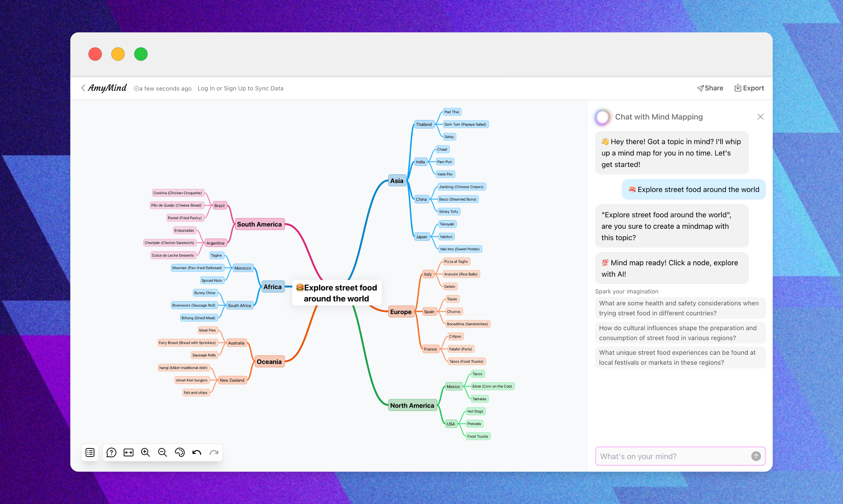843x504 pixels.
Task: Click the Share button
Action: tap(710, 88)
